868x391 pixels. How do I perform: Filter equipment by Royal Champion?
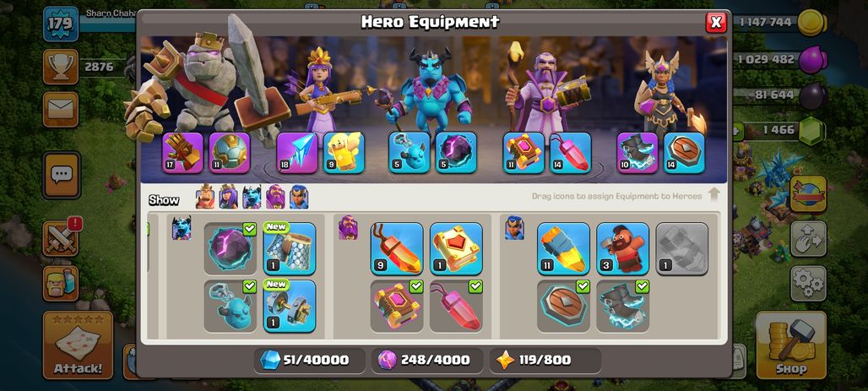click(x=299, y=197)
